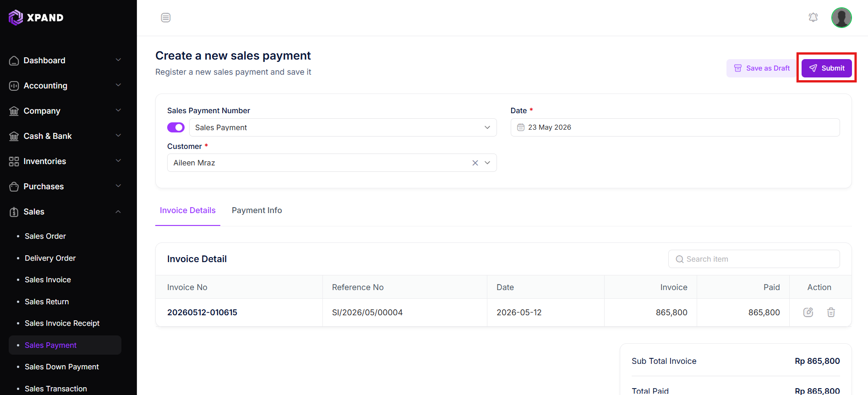868x395 pixels.
Task: Toggle the Sales Payment Number auto switch
Action: pyautogui.click(x=176, y=127)
